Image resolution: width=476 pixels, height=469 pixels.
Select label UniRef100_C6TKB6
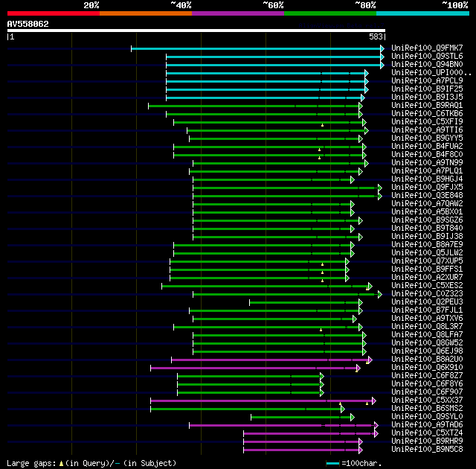click(427, 113)
